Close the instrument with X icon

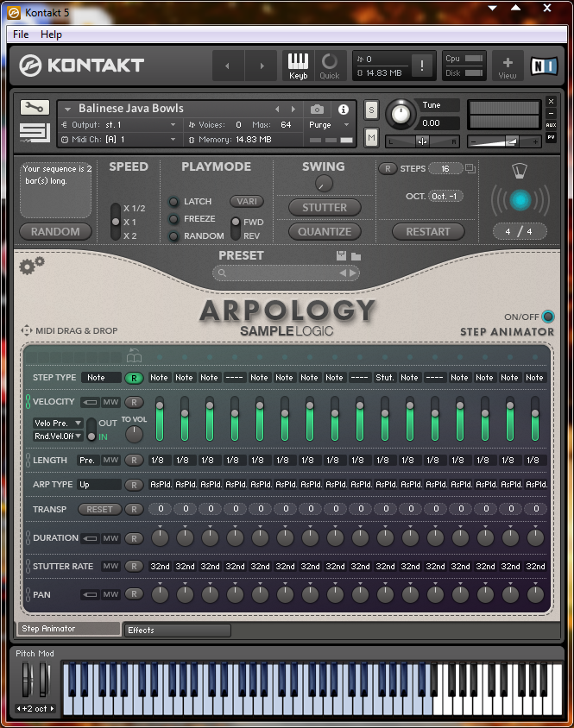551,101
